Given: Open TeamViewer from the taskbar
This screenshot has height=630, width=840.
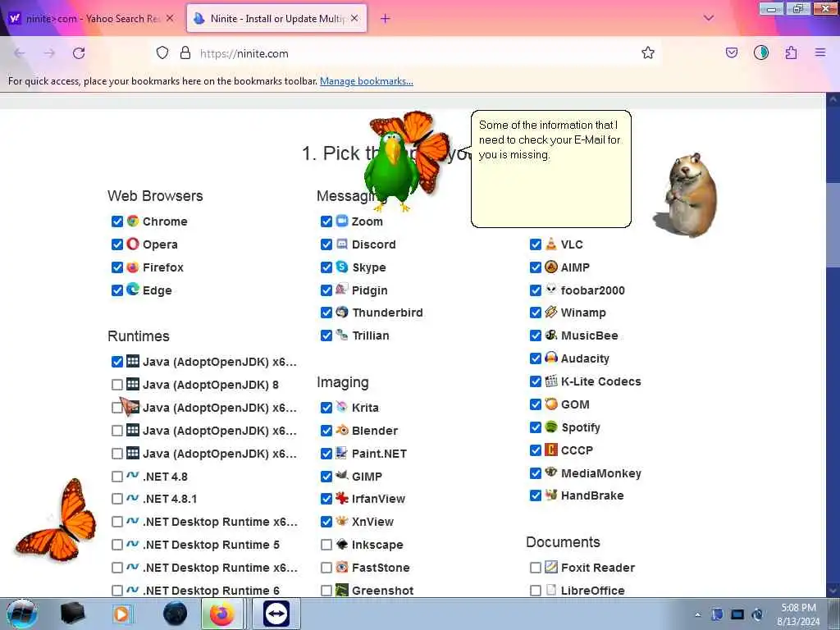Looking at the screenshot, I should pos(276,614).
